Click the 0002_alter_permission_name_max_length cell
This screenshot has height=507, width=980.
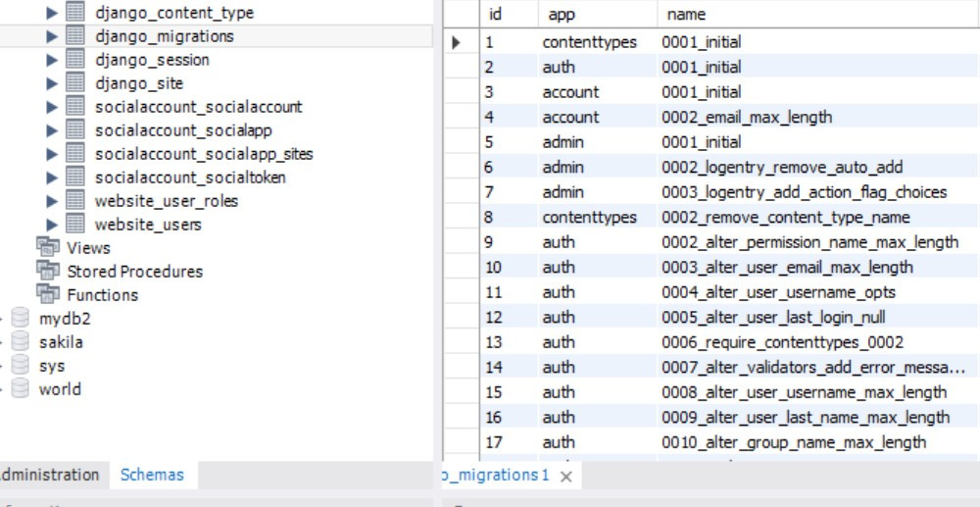click(818, 242)
